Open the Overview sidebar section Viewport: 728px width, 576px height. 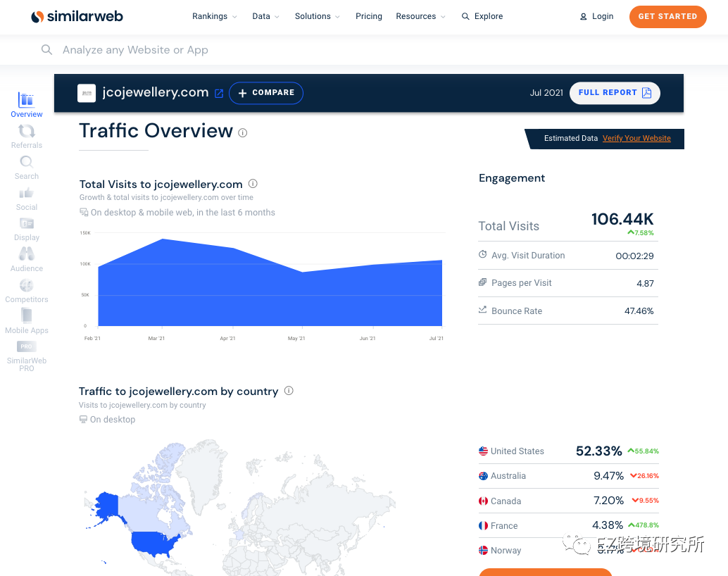(x=27, y=105)
